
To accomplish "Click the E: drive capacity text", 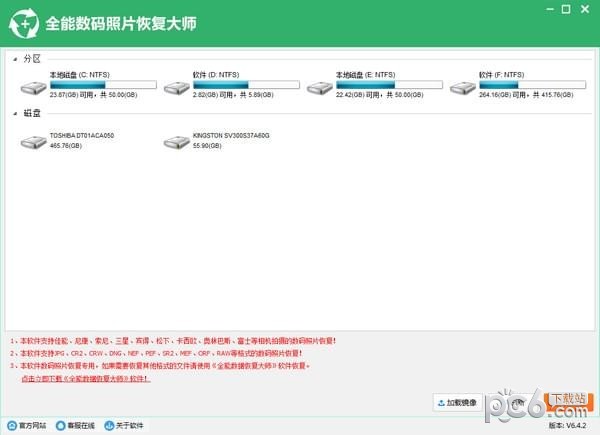I will (x=379, y=94).
